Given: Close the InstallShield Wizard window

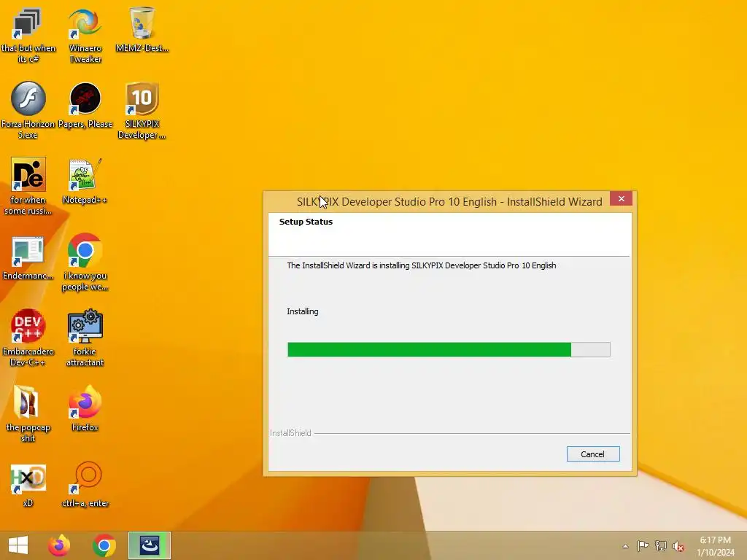Looking at the screenshot, I should 622,198.
